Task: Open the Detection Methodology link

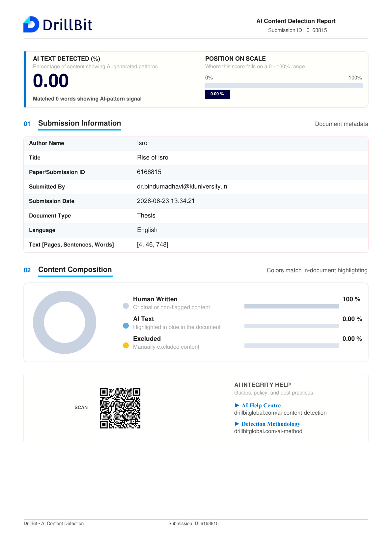Action: [271, 424]
